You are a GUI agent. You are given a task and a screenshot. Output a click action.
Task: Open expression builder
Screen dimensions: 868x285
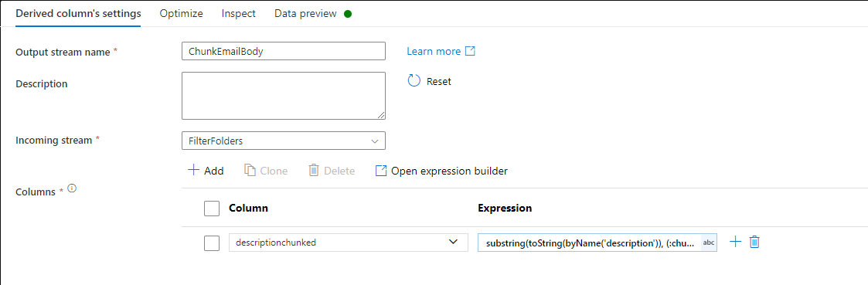point(441,171)
